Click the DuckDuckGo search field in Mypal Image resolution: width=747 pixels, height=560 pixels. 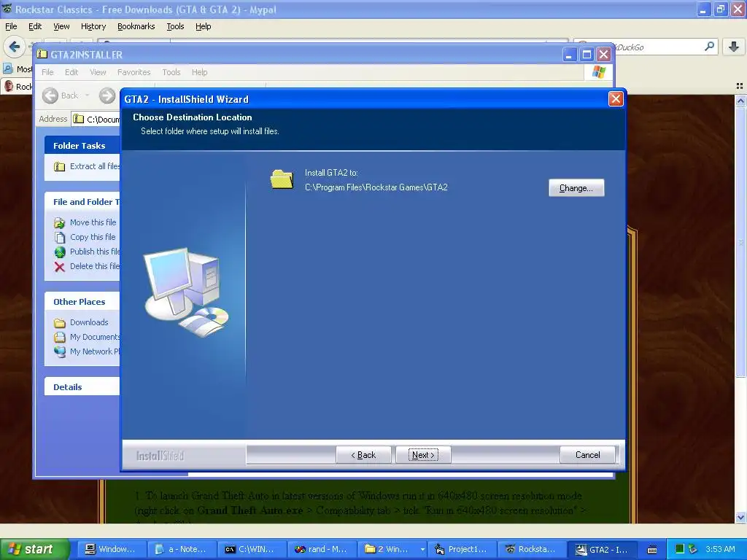[x=658, y=47]
